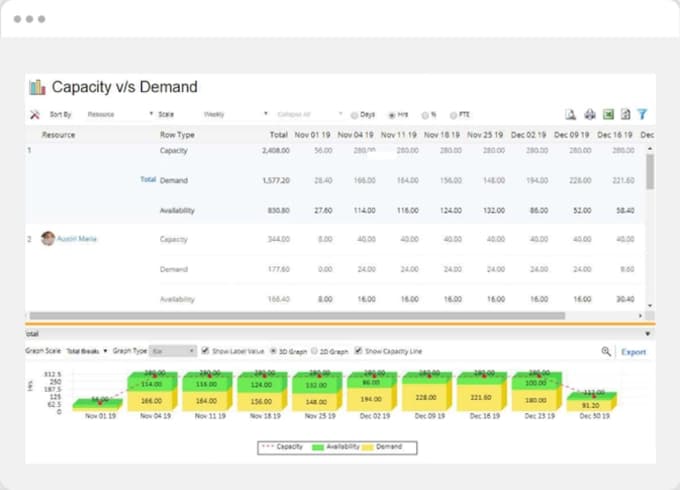Click the green Availability legend swatch

point(318,447)
